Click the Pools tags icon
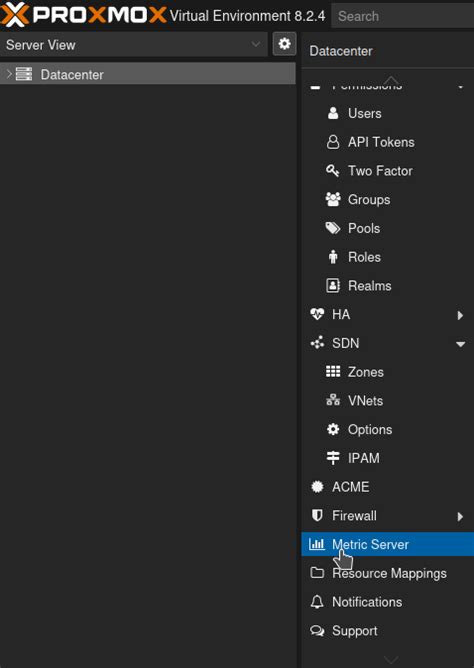This screenshot has height=668, width=474. 333,228
